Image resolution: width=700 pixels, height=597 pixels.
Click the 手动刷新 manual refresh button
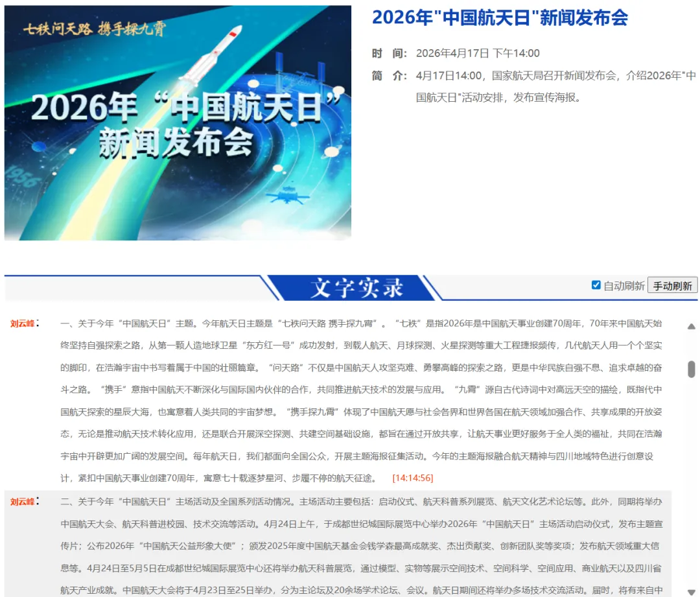pos(674,285)
